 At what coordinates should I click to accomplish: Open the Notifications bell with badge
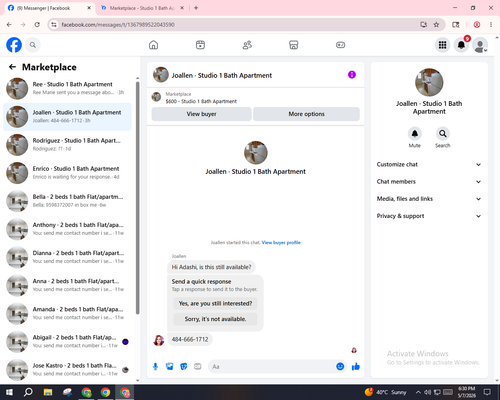pos(461,45)
